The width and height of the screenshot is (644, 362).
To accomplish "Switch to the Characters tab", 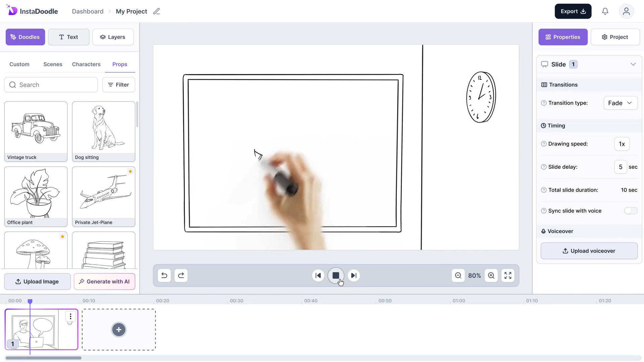I will click(86, 64).
